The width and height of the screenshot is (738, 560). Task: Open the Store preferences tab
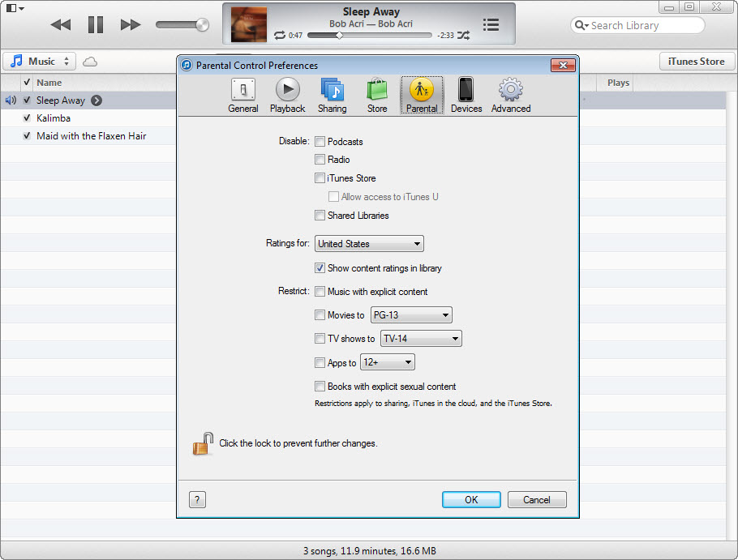[377, 96]
